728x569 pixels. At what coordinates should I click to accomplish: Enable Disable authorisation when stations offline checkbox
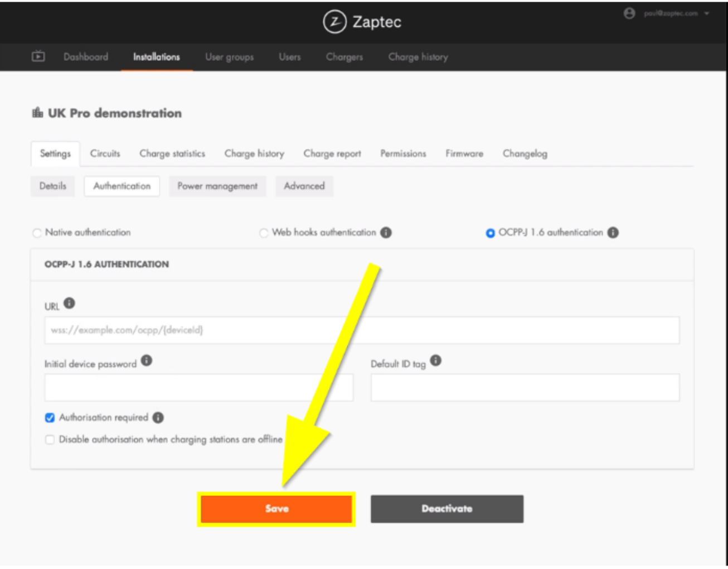tap(50, 440)
